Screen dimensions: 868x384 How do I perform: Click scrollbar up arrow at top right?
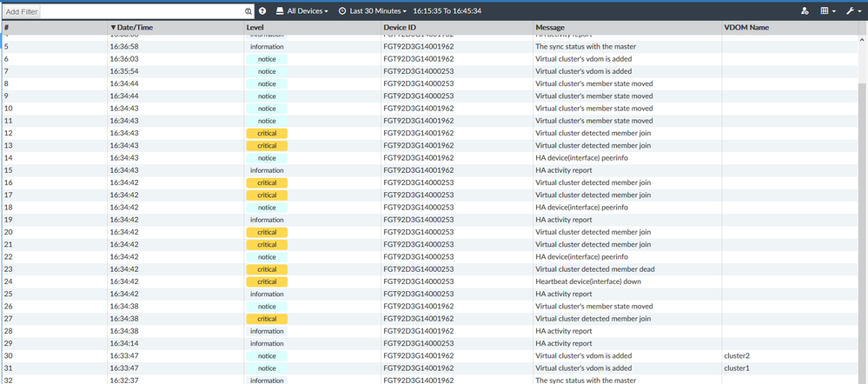(863, 40)
